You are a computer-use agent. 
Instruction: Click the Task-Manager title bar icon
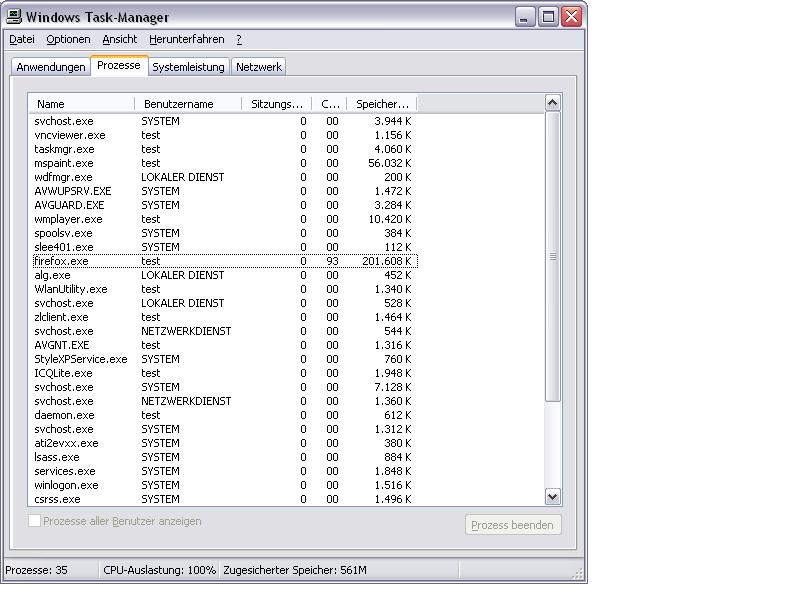14,16
